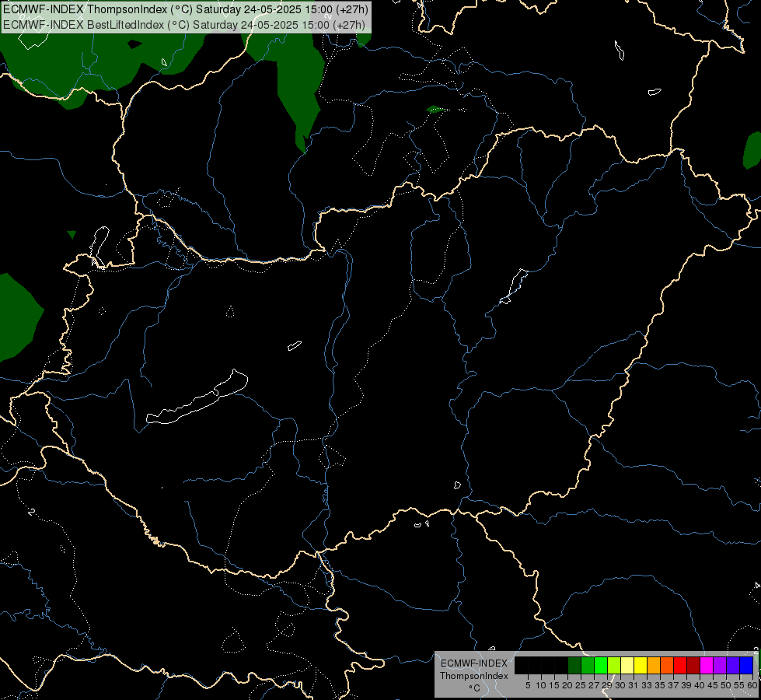Click the legend scale value 37
This screenshot has height=700, width=761.
point(674,685)
